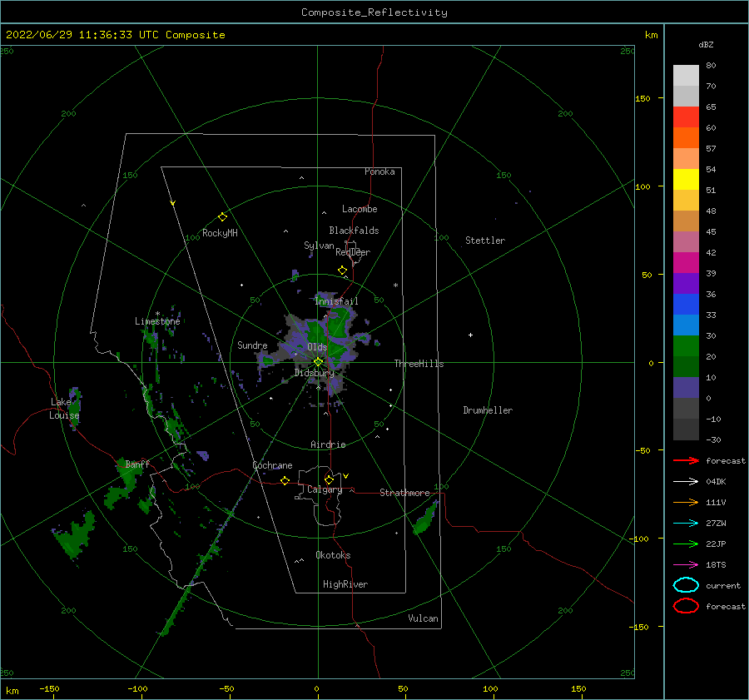The image size is (749, 700).
Task: Click the cyan current ellipse legend icon
Action: (x=686, y=585)
